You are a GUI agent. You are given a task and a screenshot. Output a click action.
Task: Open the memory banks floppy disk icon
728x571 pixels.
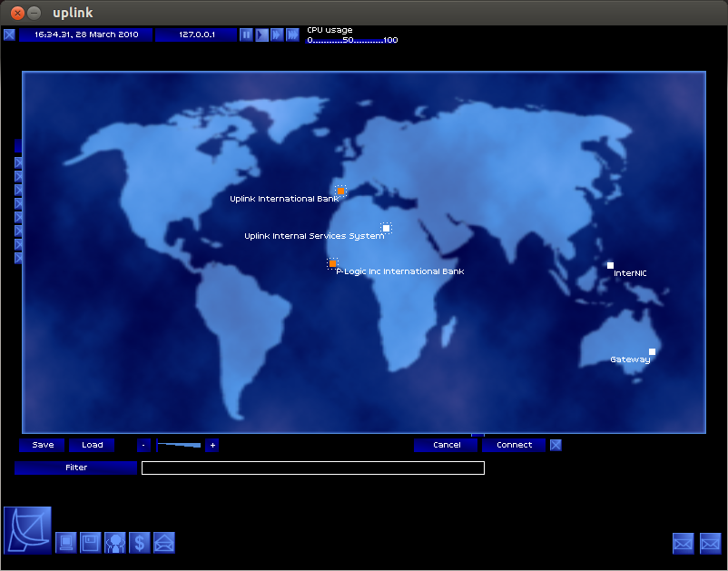click(91, 543)
